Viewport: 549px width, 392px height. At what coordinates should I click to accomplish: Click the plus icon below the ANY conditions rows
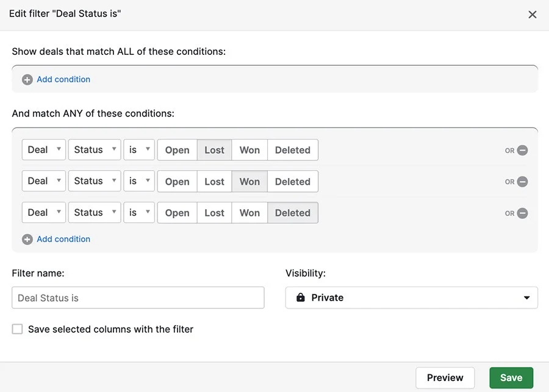click(x=27, y=239)
